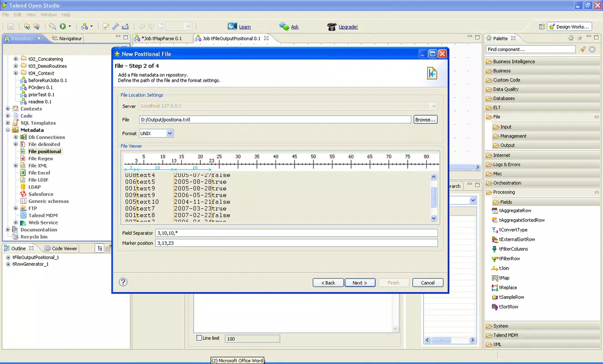This screenshot has height=364, width=603.
Task: Select tFilterColumns component in Palette
Action: point(511,249)
